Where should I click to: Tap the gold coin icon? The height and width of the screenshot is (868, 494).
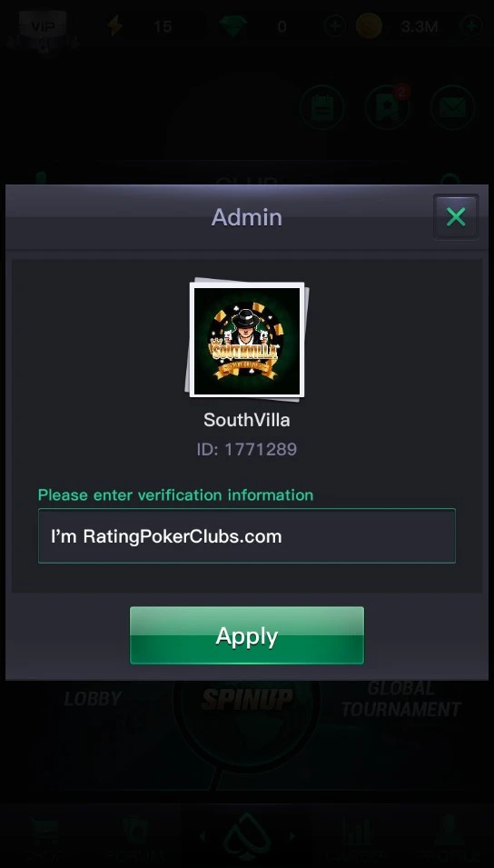click(x=369, y=26)
